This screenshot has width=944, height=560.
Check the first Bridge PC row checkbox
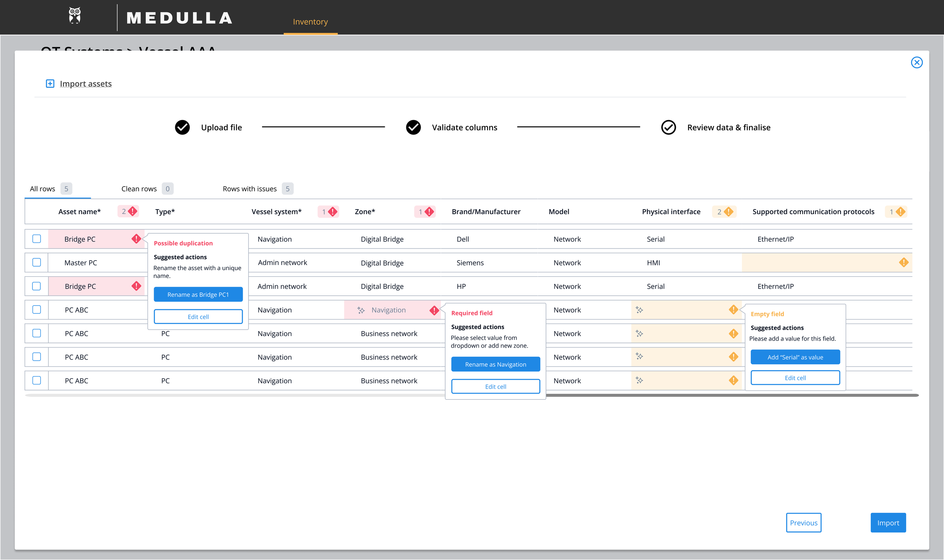coord(37,239)
